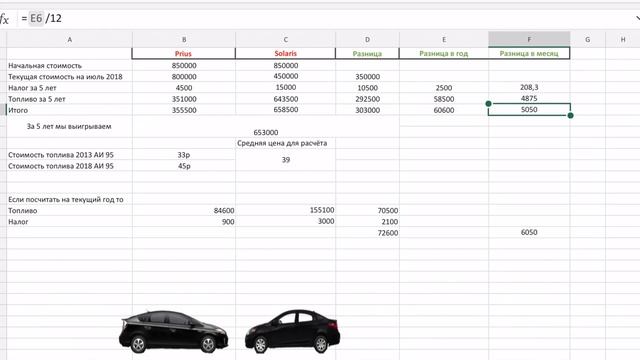The height and width of the screenshot is (360, 640).
Task: Select the Топливо за 5 лет cell
Action: click(69, 99)
